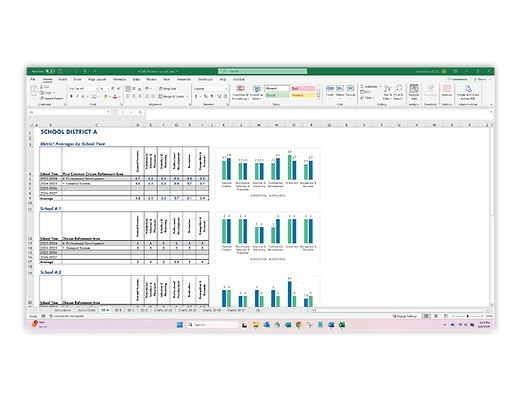
Task: Toggle the AutoSave switch
Action: (50, 71)
